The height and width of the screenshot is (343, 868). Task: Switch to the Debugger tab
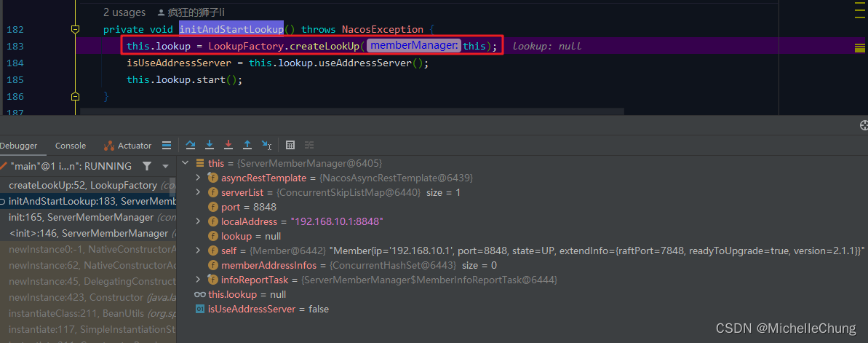point(18,146)
